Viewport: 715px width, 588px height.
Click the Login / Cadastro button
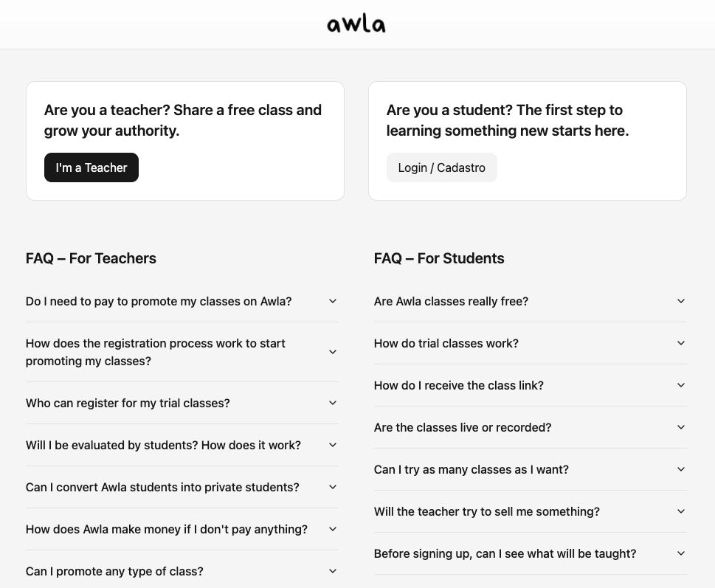tap(441, 167)
